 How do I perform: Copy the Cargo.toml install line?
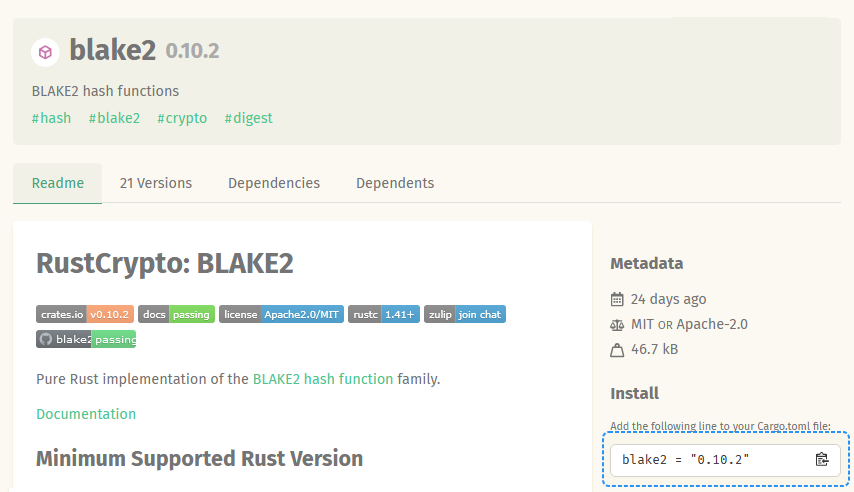(x=822, y=460)
